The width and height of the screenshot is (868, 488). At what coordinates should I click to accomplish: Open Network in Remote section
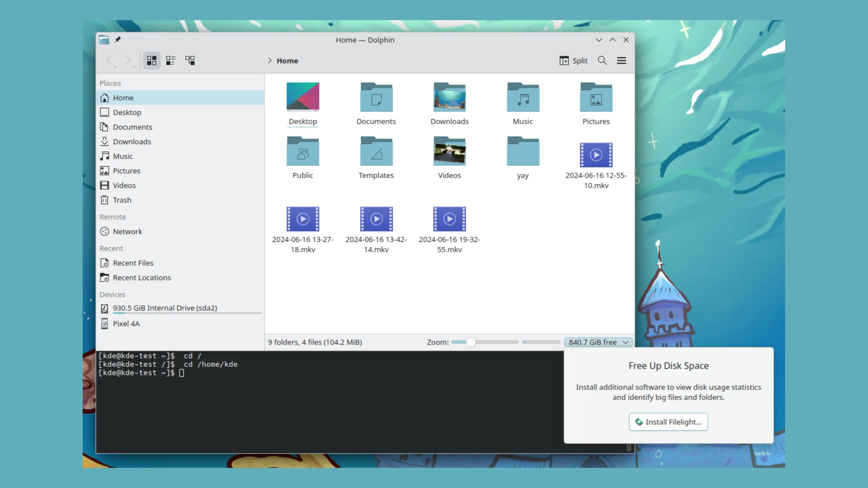(180, 231)
